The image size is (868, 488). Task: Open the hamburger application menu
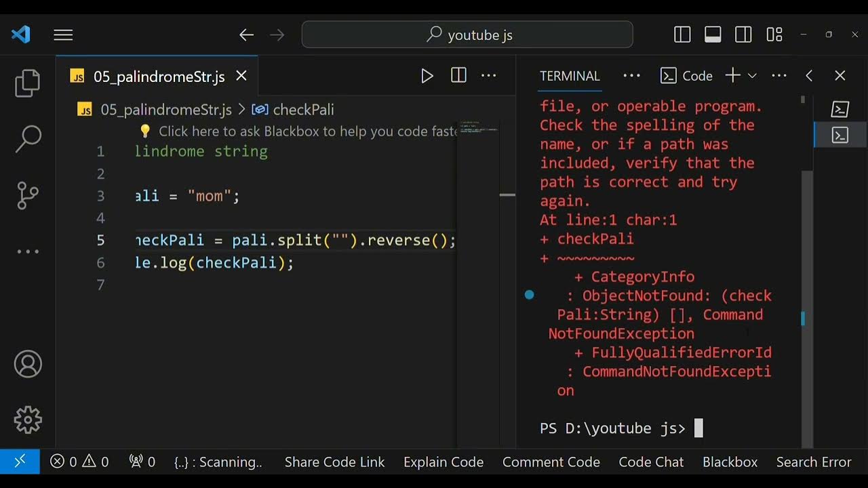(x=63, y=35)
